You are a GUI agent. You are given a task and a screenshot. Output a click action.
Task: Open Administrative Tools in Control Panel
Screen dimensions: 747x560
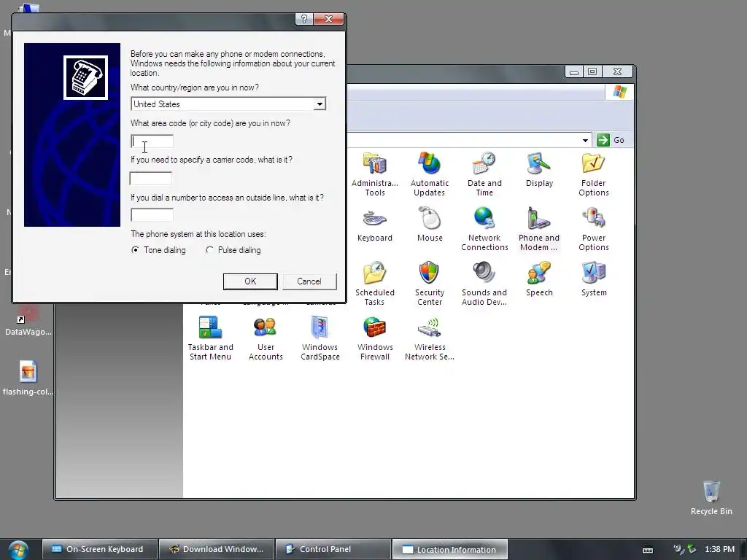point(374,174)
